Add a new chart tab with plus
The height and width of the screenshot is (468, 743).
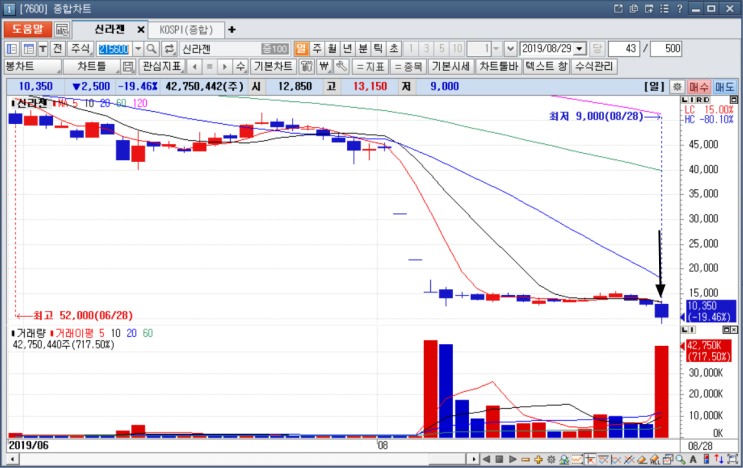[232, 30]
